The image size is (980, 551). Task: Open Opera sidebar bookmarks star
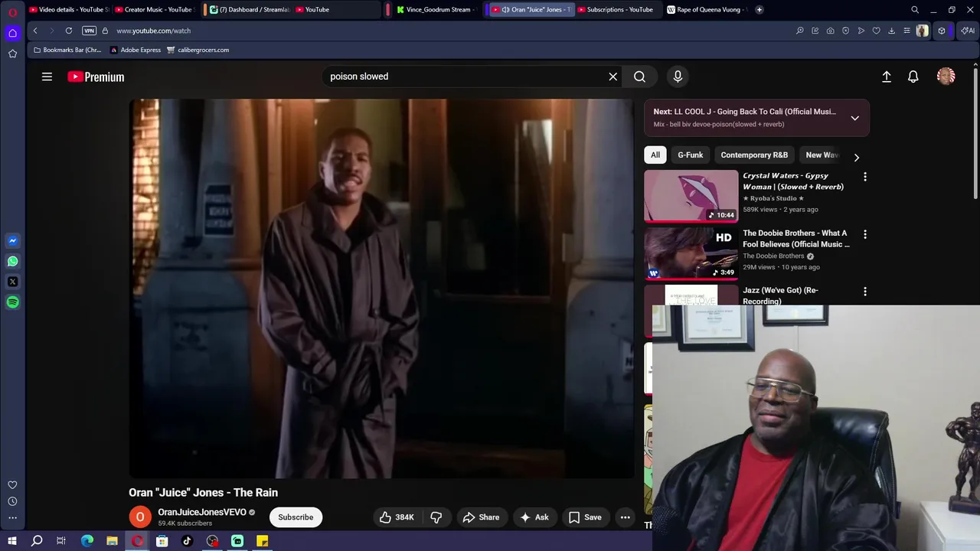[12, 54]
